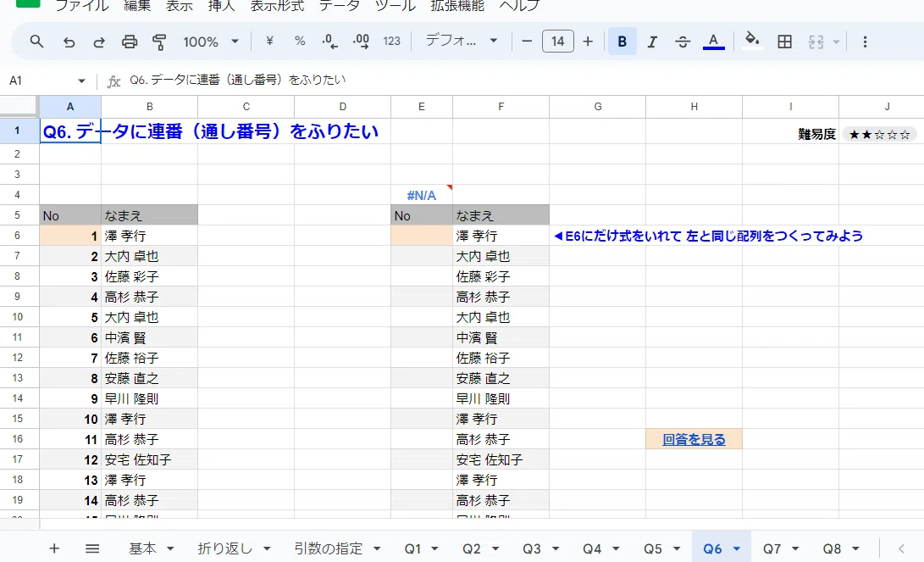The height and width of the screenshot is (562, 924).
Task: Open the 表示形式 menu
Action: (277, 6)
